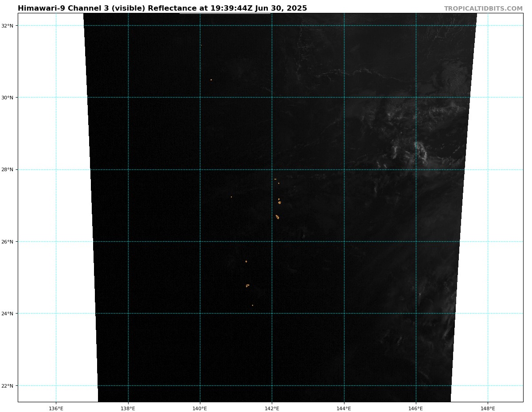Image resolution: width=532 pixels, height=412 pixels.
Task: Click the 138°E longitude label
Action: pyautogui.click(x=128, y=408)
